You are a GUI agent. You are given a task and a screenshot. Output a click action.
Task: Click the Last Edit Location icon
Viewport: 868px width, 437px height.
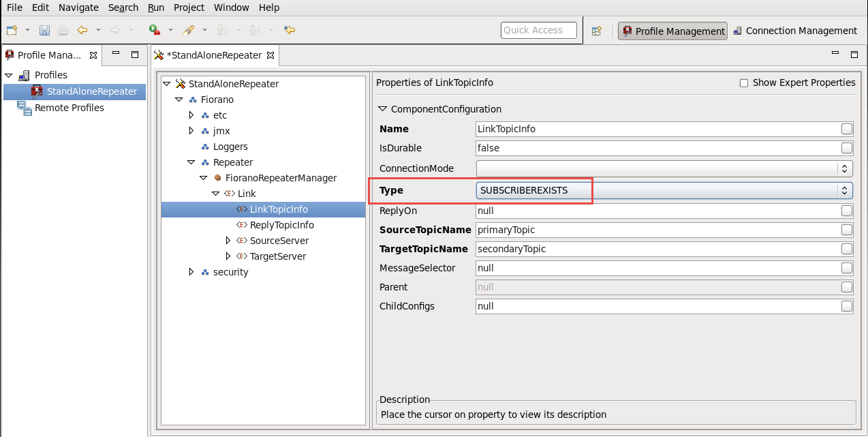click(x=290, y=30)
